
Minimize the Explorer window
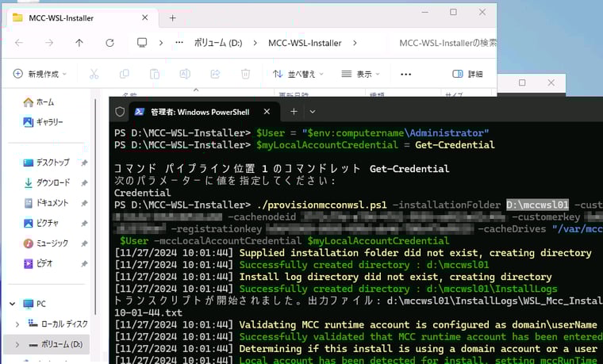425,13
